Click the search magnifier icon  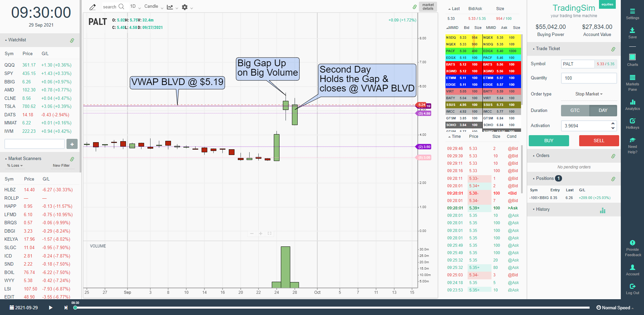pos(122,6)
